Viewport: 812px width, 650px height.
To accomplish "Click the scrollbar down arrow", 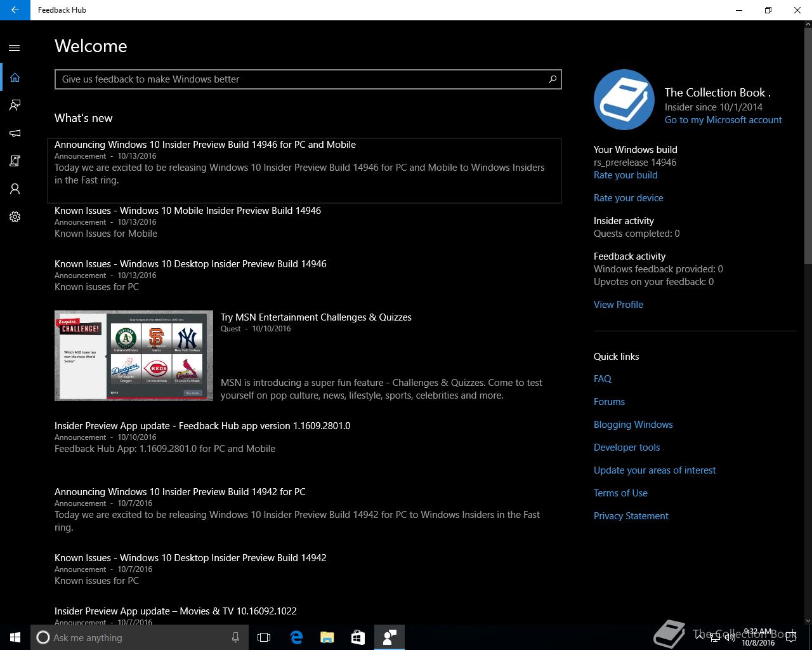I will coord(808,620).
